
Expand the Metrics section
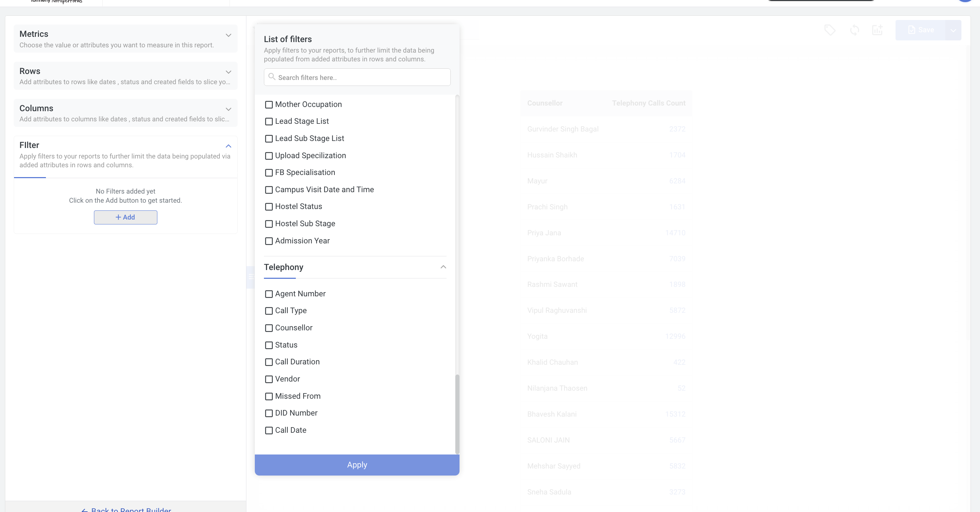[x=229, y=35]
